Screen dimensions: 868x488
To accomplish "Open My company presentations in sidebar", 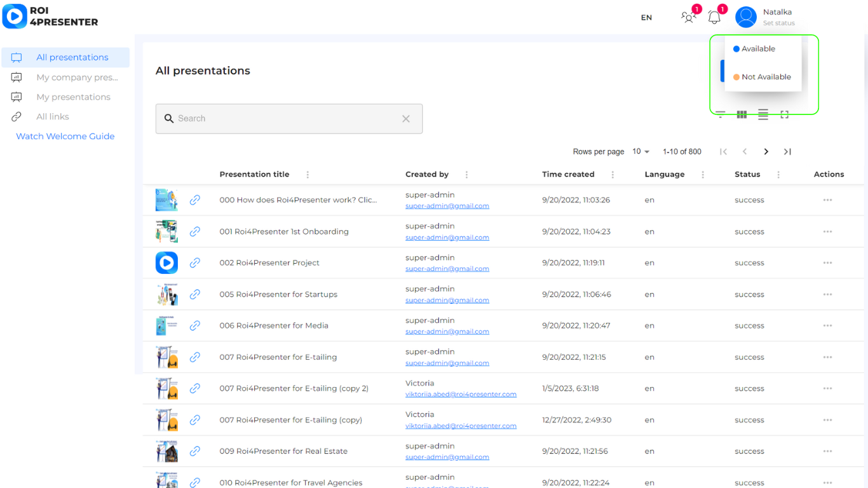I will coord(65,78).
